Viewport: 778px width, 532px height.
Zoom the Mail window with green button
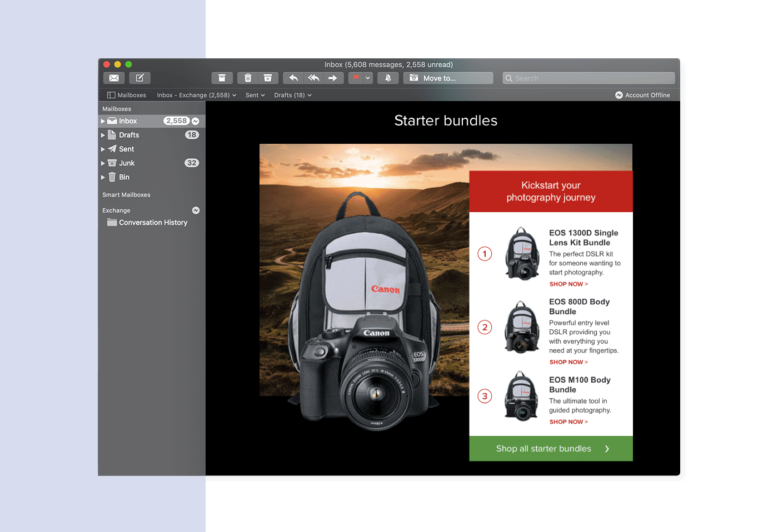[128, 64]
